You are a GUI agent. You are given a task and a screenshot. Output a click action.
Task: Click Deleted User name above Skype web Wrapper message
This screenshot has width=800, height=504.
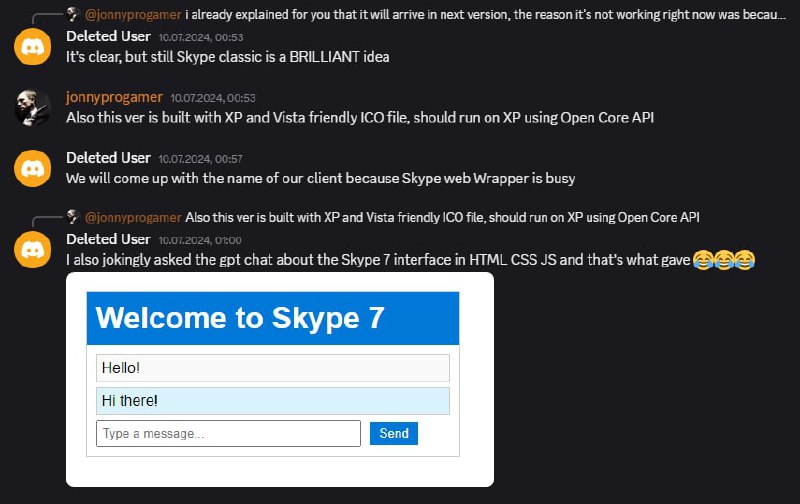pyautogui.click(x=108, y=158)
